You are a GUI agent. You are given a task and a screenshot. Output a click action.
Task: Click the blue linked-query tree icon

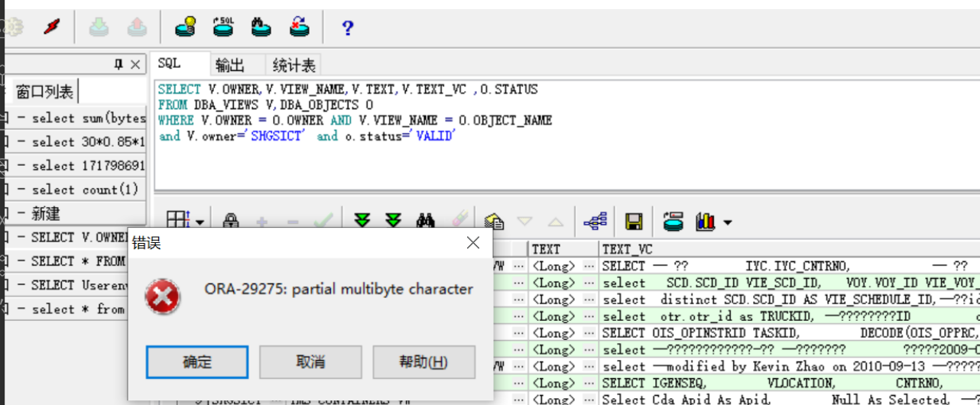[x=595, y=222]
